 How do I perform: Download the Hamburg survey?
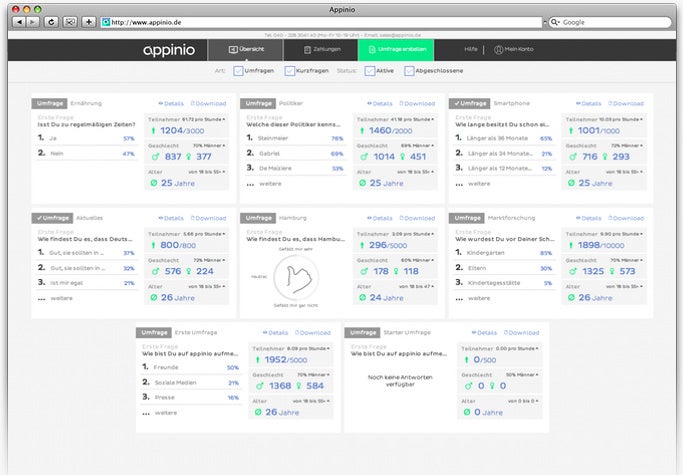pyautogui.click(x=417, y=218)
